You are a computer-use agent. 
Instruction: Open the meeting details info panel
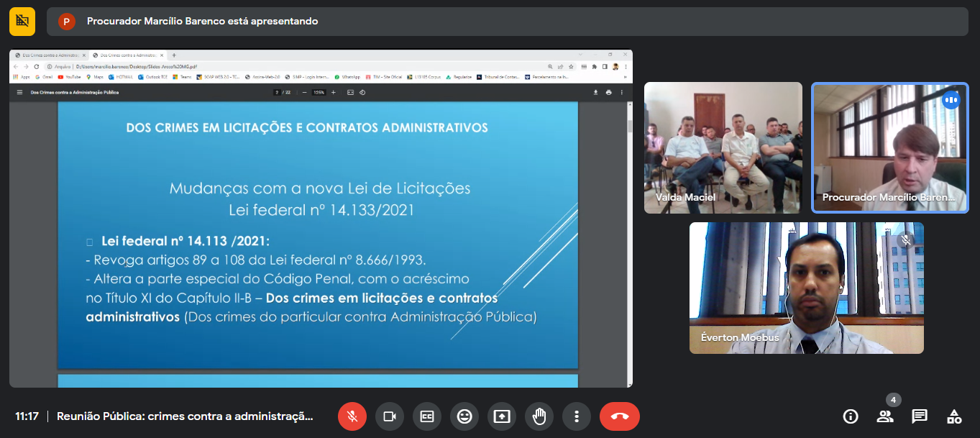(851, 416)
